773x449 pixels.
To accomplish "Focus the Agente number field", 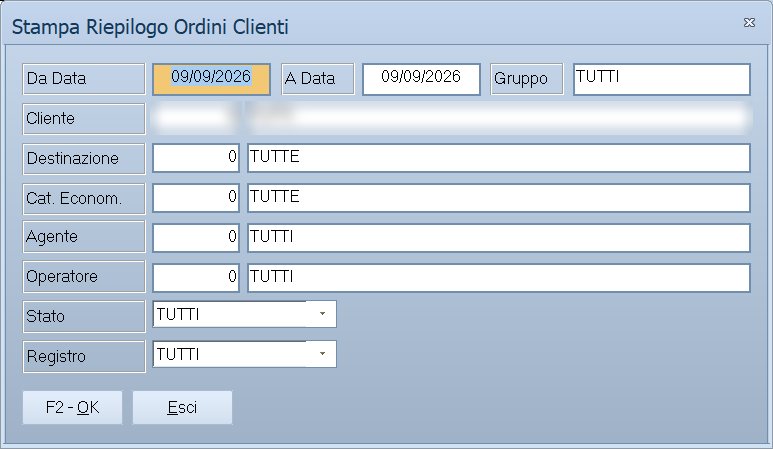I will point(196,238).
